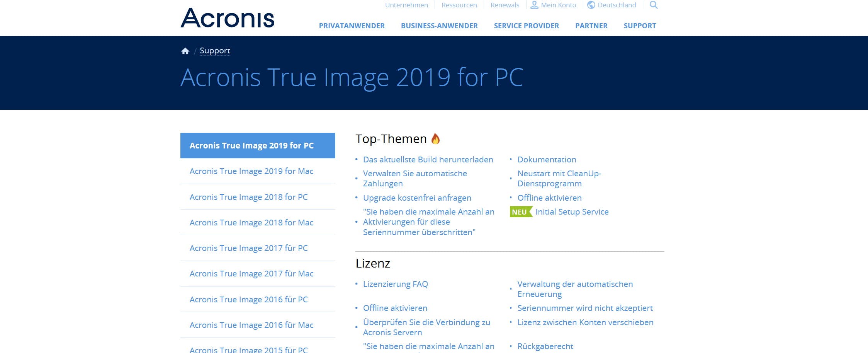Open the Ressourcen top link
Screen dimensions: 868x353
459,5
